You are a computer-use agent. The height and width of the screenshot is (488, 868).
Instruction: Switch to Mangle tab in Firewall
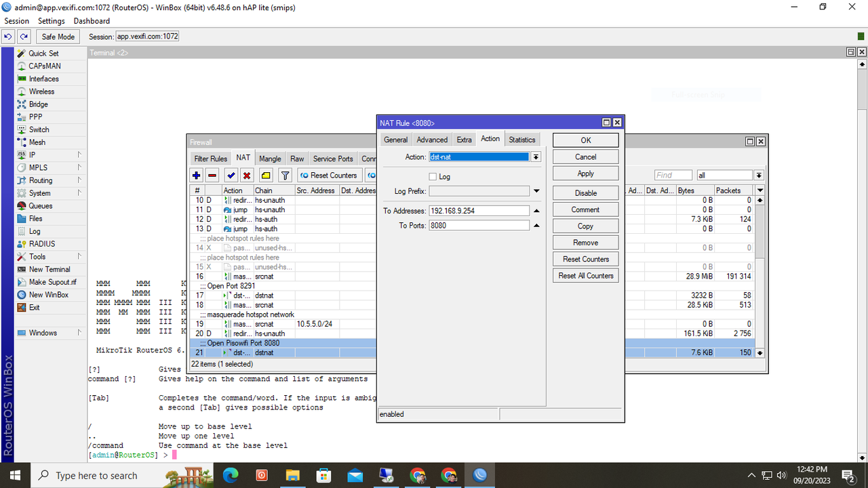(x=270, y=159)
